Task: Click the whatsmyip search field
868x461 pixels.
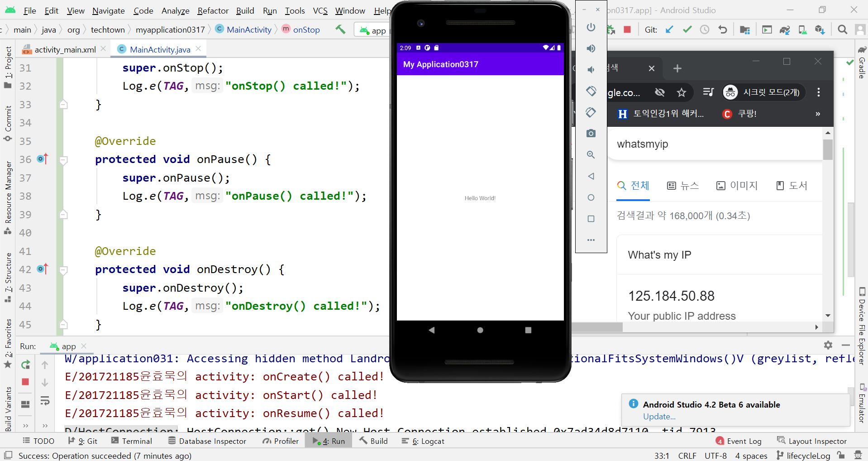Action: pyautogui.click(x=716, y=144)
